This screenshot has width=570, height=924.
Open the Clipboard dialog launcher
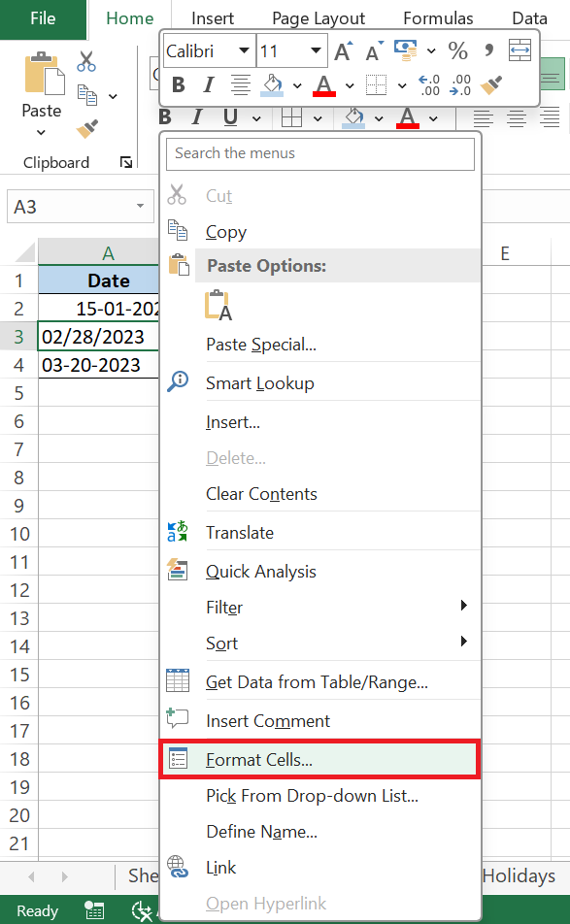[126, 162]
